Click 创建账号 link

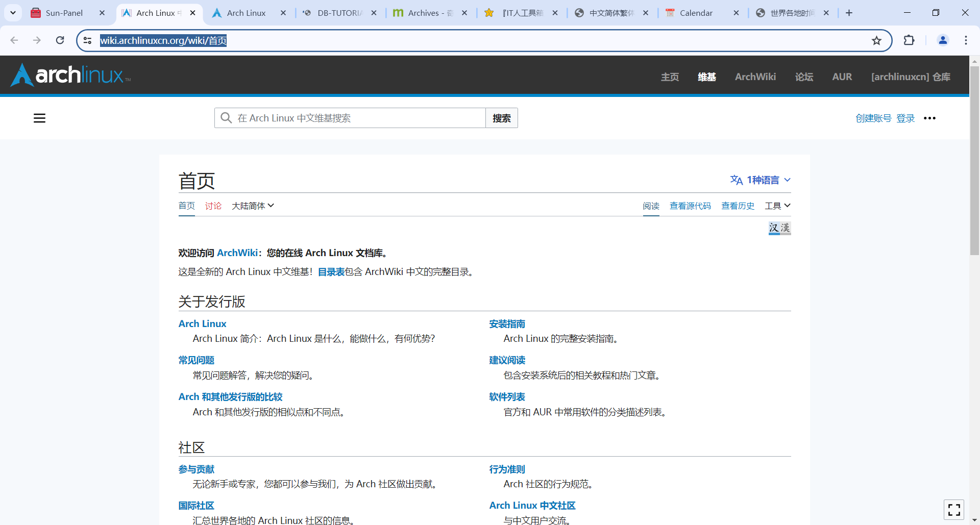tap(873, 118)
